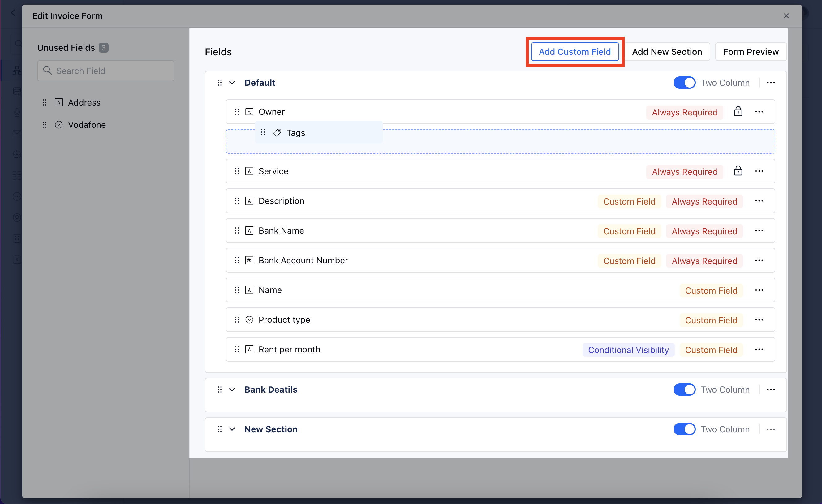This screenshot has width=822, height=504.
Task: Open more options for New Section
Action: click(x=771, y=429)
